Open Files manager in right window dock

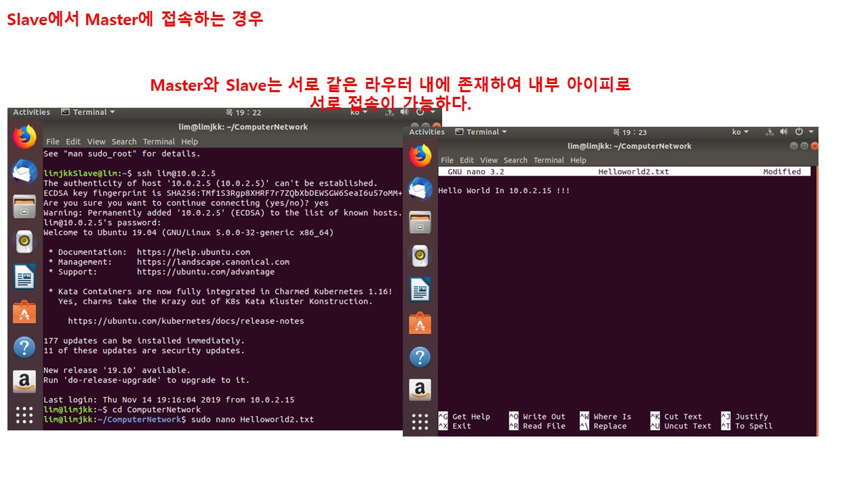point(420,222)
